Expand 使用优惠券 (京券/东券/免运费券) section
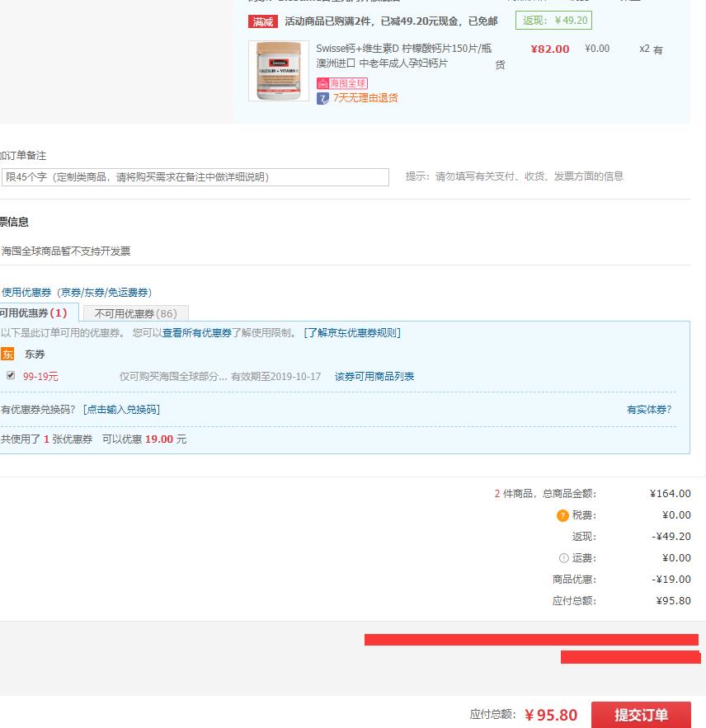 (76, 293)
